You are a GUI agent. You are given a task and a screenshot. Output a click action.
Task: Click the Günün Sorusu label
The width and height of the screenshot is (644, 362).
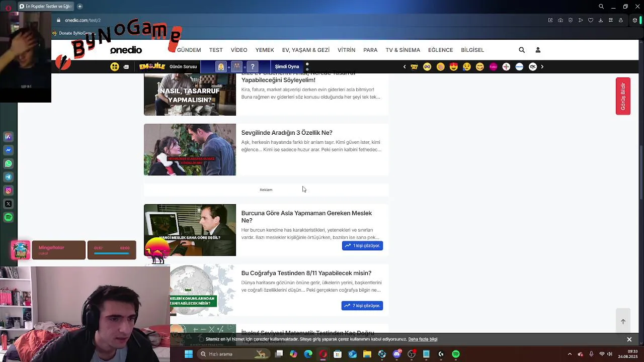click(183, 66)
